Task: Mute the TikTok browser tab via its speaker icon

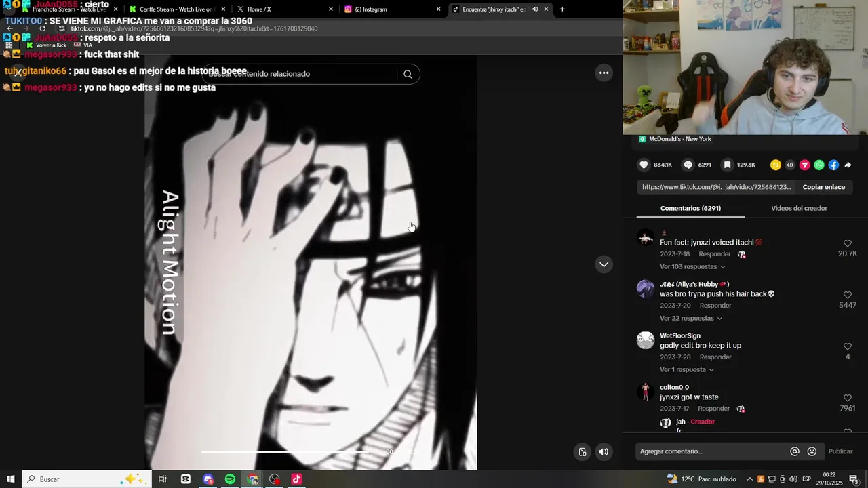Action: pyautogui.click(x=535, y=9)
